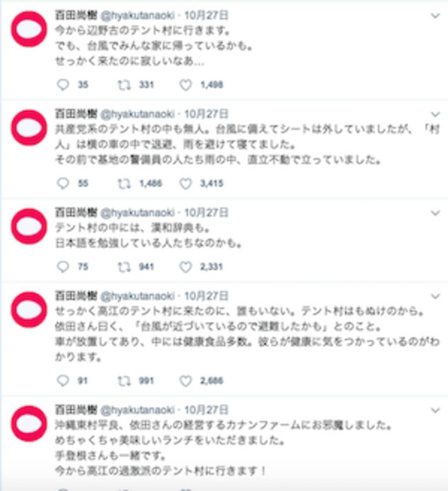Open chevron menu on the 漢和辞典 tweet
448x491 pixels.
[435, 213]
